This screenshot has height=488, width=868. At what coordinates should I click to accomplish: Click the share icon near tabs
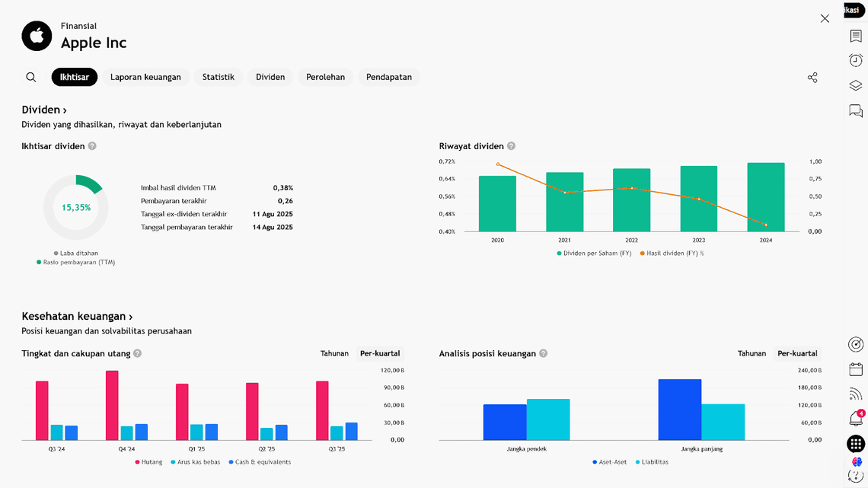point(812,78)
